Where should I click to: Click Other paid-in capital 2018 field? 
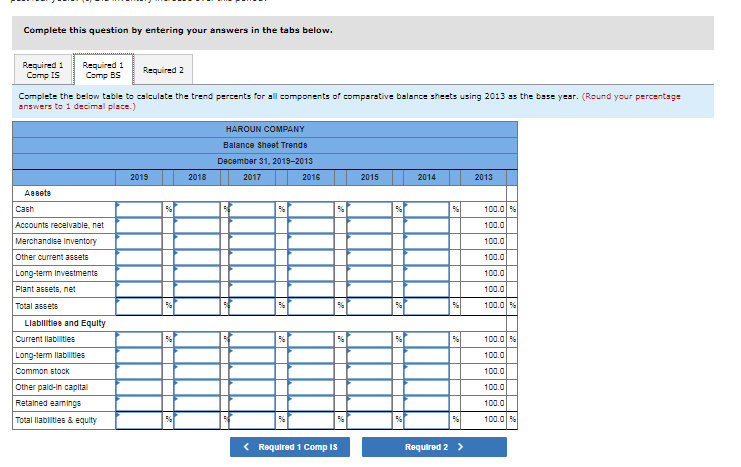(x=197, y=388)
